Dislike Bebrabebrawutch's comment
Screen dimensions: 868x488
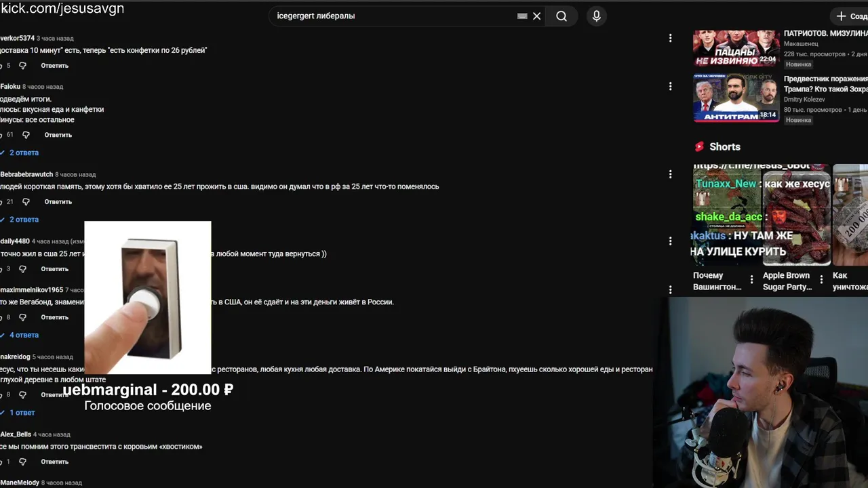[x=26, y=202]
